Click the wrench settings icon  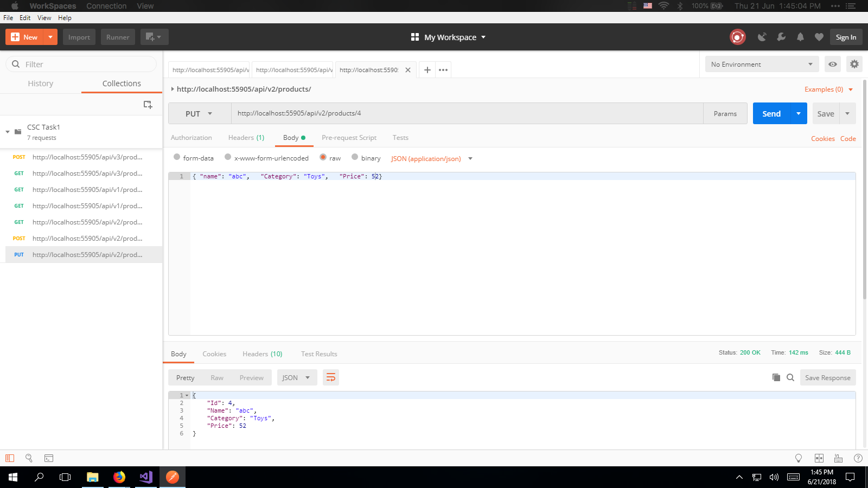(781, 37)
